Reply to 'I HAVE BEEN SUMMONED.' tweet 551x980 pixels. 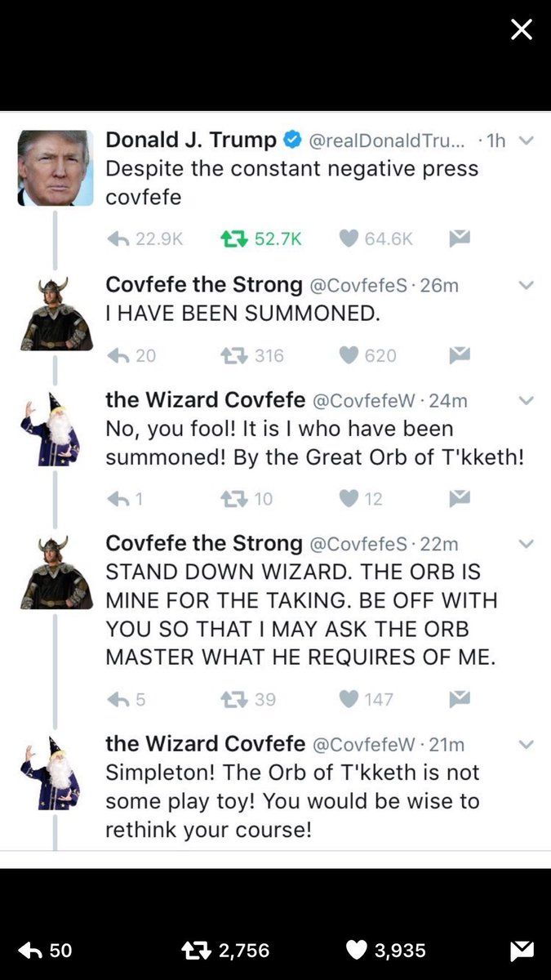[x=118, y=355]
